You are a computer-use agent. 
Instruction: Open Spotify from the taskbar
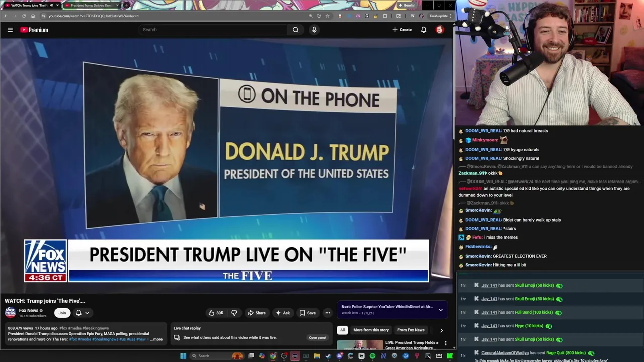tap(372, 356)
